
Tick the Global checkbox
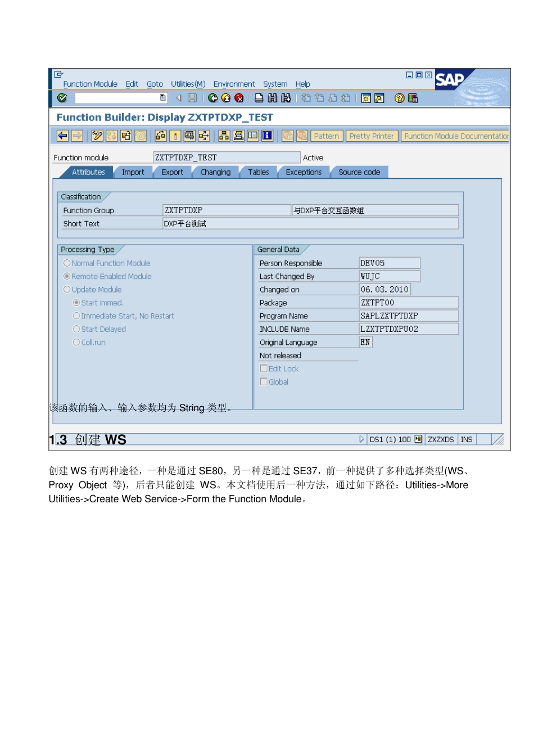tap(263, 381)
